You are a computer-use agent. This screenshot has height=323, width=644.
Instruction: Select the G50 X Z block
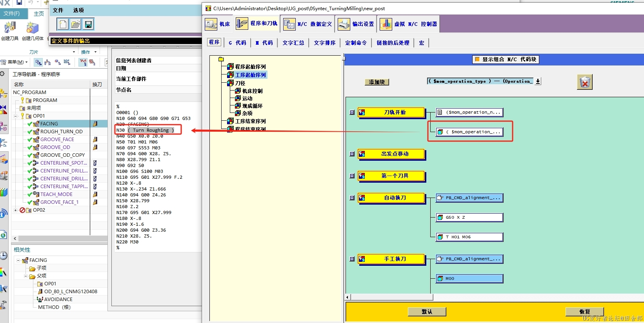(x=469, y=218)
